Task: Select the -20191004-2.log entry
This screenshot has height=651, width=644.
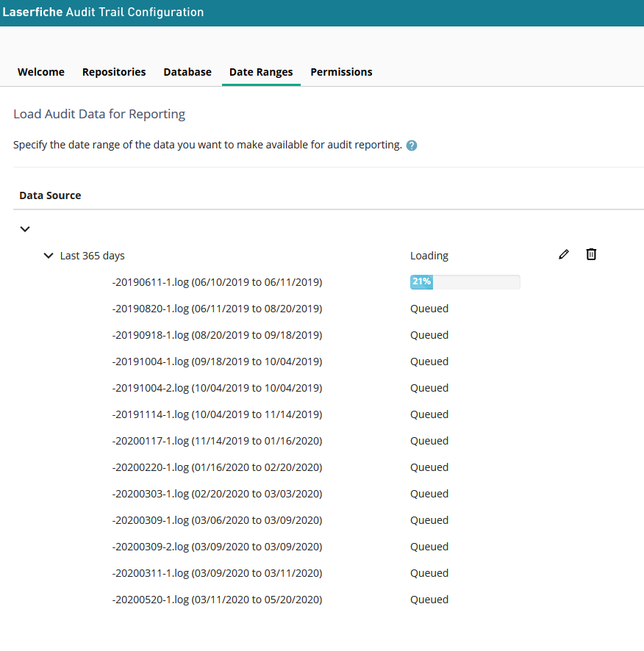Action: [217, 388]
